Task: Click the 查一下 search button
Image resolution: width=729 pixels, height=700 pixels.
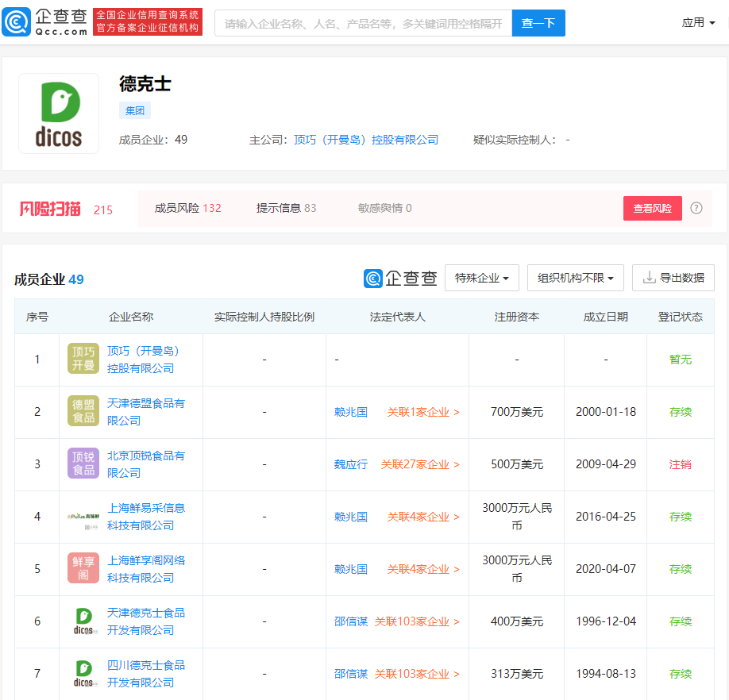Action: pyautogui.click(x=538, y=23)
